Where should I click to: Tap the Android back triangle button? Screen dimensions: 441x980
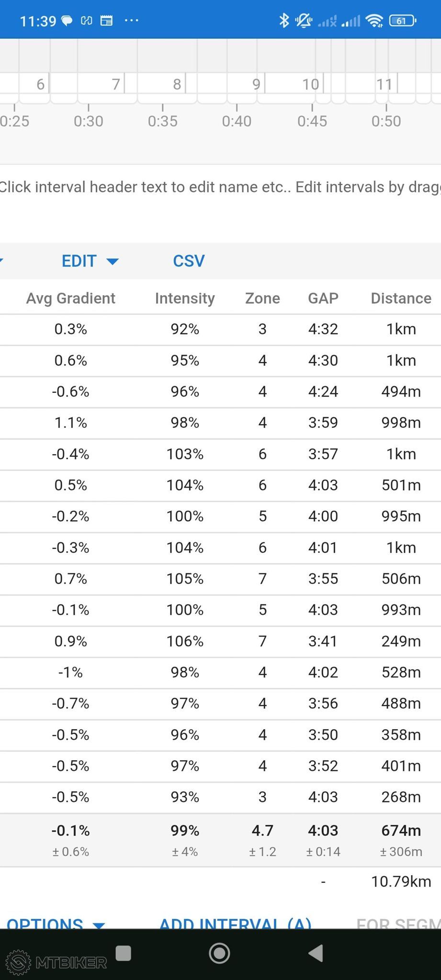[316, 953]
